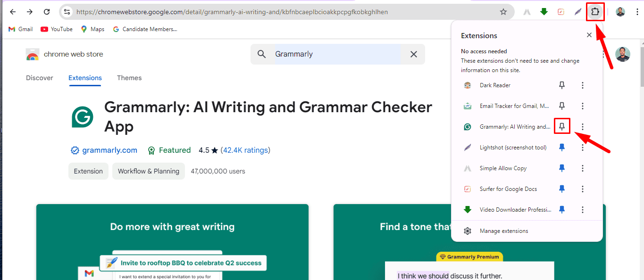Pin the Grammarly extension

pos(562,126)
